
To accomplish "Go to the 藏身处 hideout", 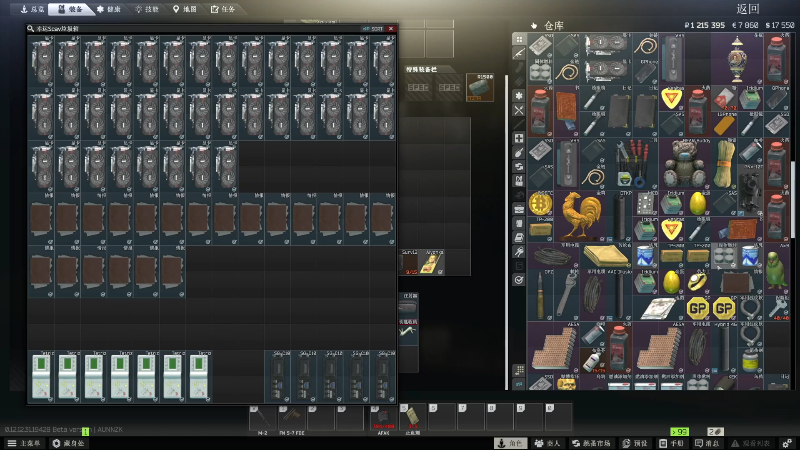I will coord(69,443).
